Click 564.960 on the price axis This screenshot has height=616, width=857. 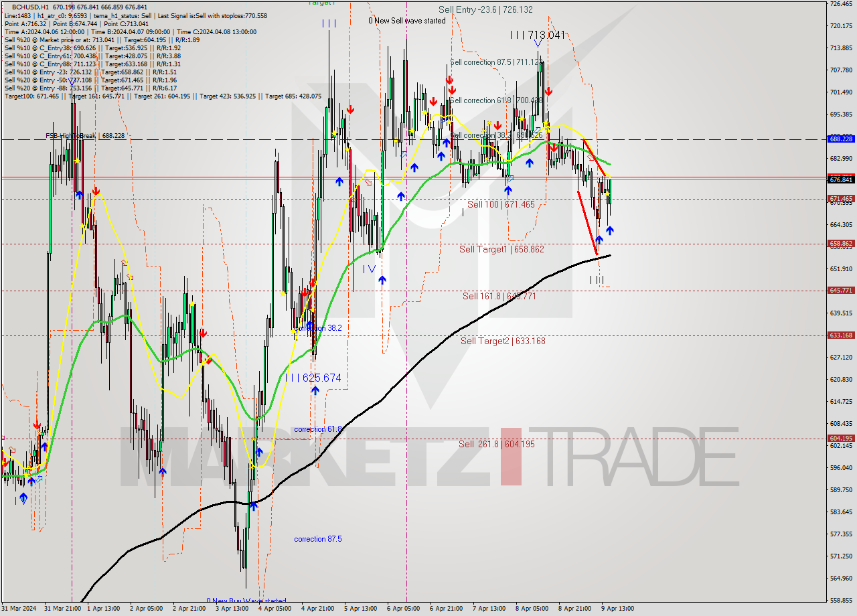pyautogui.click(x=841, y=579)
